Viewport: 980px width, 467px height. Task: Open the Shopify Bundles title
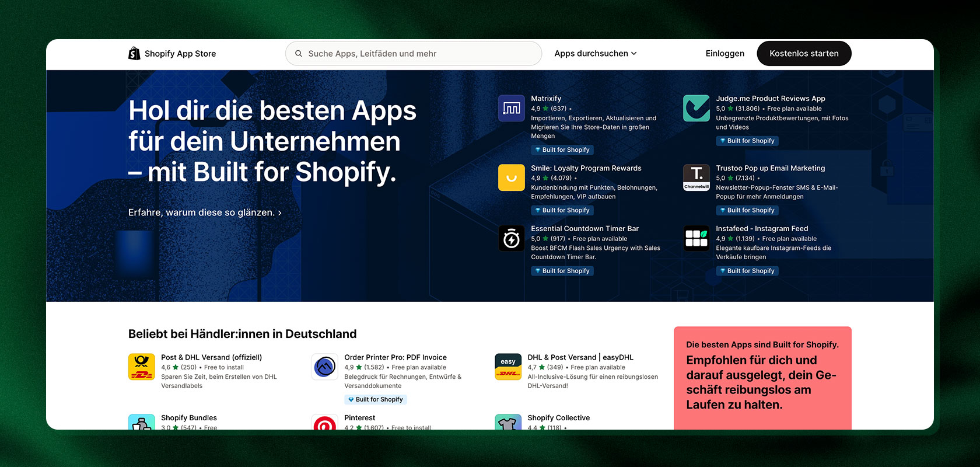point(189,418)
